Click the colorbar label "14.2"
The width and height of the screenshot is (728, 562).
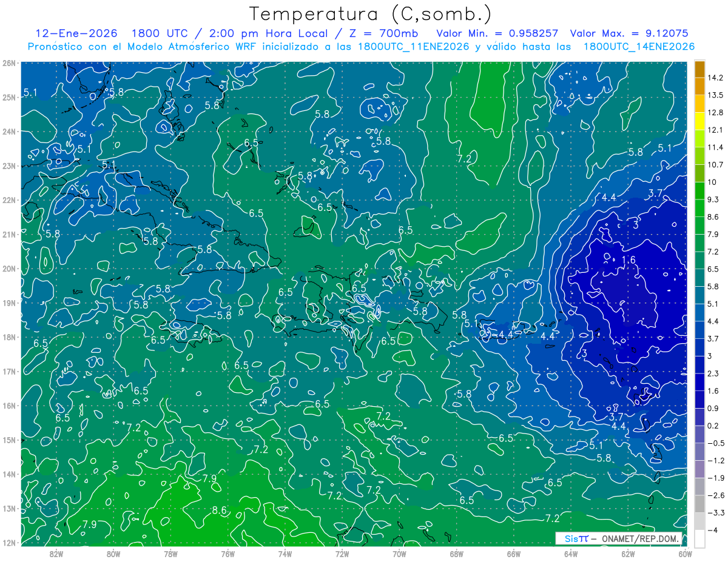(x=716, y=78)
